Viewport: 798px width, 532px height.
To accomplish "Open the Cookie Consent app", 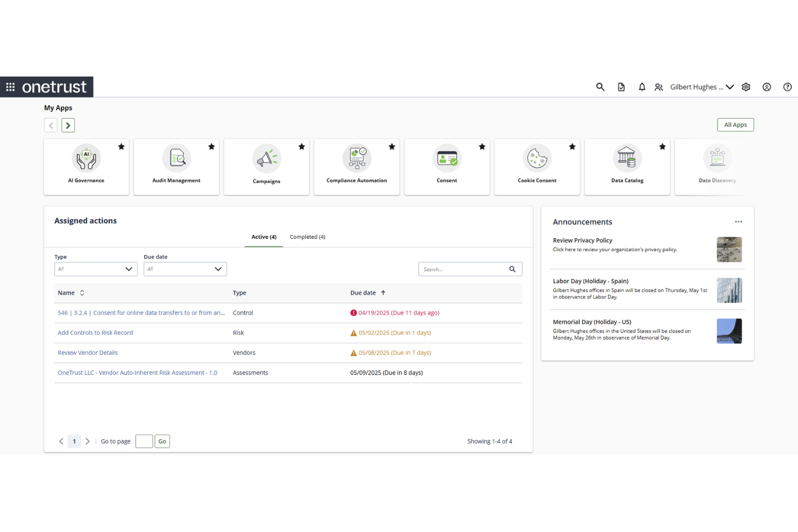I will pyautogui.click(x=536, y=164).
